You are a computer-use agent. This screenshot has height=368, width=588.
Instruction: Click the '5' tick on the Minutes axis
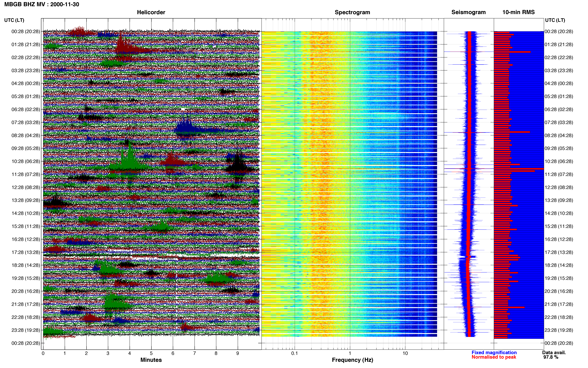(x=151, y=353)
